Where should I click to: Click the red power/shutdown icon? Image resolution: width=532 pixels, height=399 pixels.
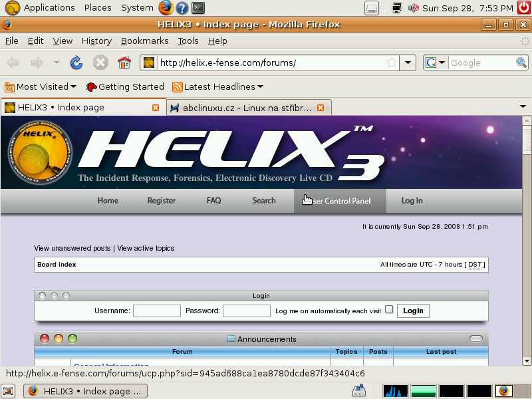click(524, 8)
